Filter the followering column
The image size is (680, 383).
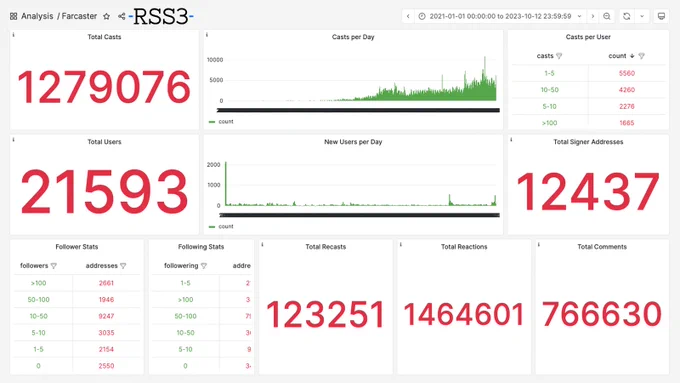point(204,266)
